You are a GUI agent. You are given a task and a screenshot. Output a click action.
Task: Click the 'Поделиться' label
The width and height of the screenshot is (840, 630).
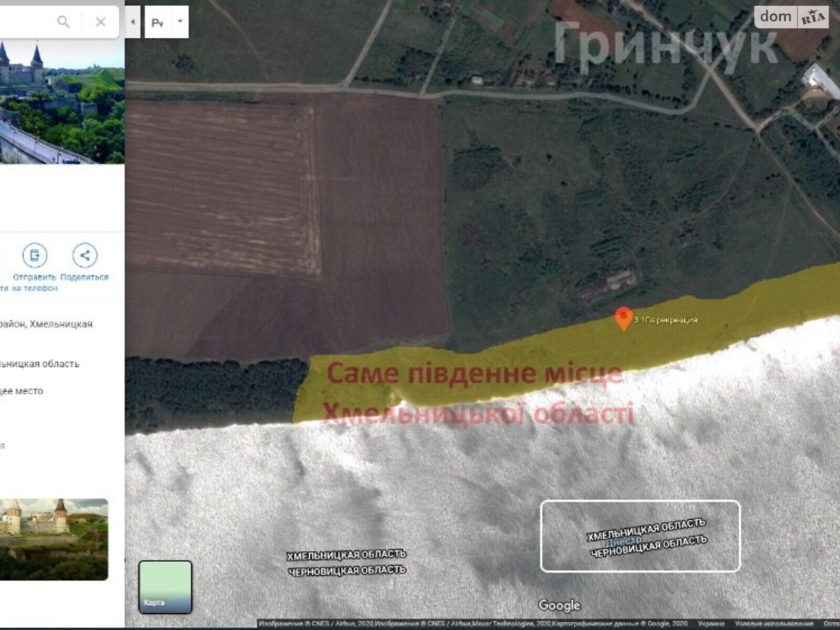click(x=85, y=277)
